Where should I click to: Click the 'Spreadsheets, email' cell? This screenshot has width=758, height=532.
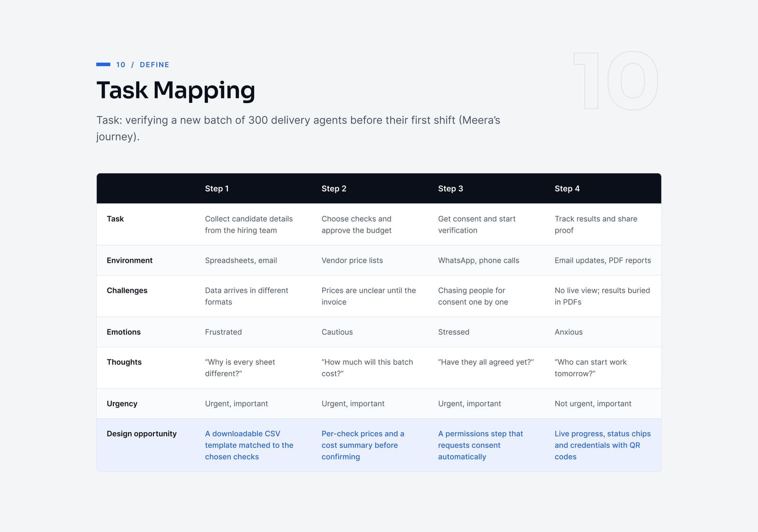coord(241,260)
